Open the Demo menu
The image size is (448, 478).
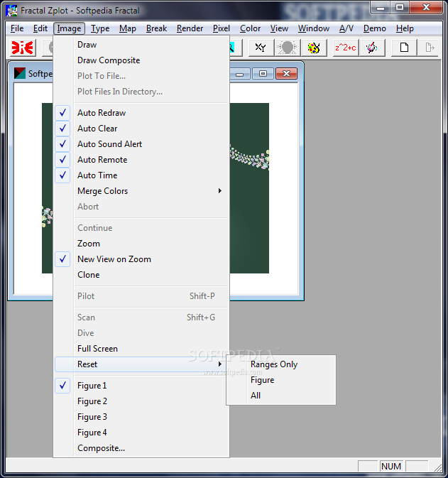[x=375, y=28]
